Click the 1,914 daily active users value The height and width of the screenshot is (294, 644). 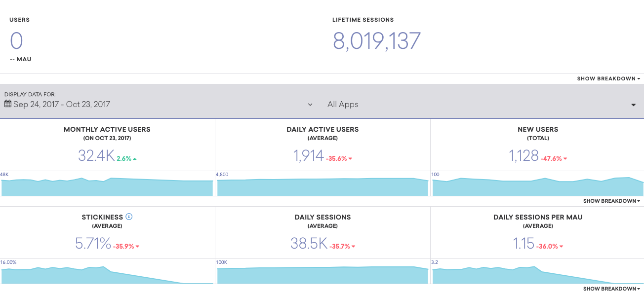coord(308,156)
